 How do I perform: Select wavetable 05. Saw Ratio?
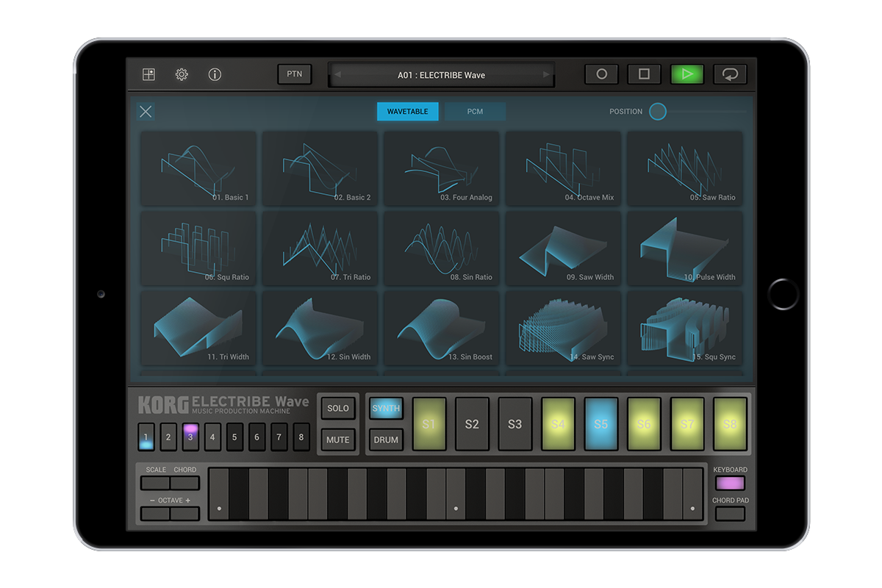coord(684,168)
